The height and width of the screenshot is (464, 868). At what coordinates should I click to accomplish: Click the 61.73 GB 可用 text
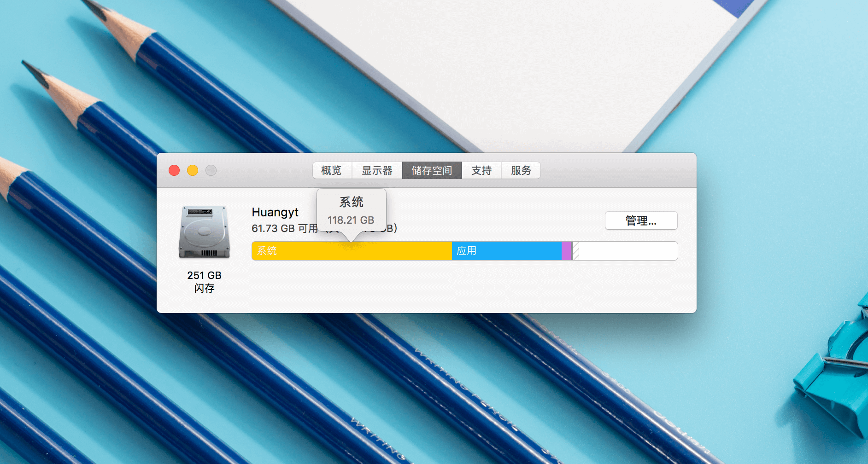(285, 228)
